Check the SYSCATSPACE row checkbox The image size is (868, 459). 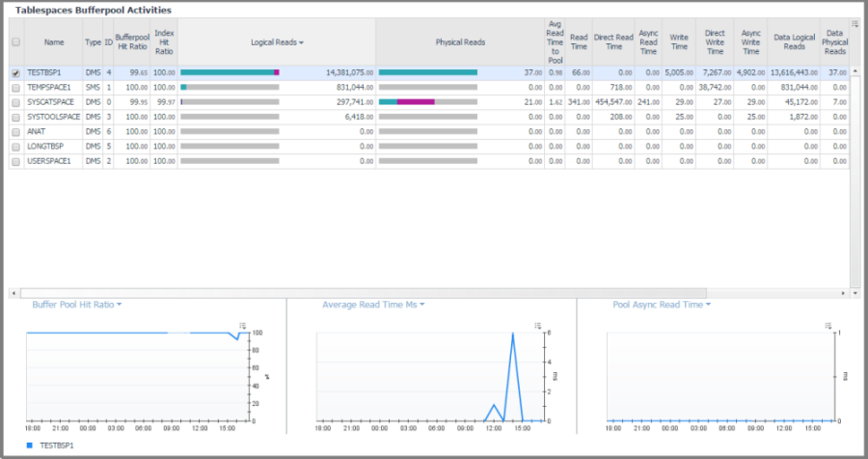14,101
